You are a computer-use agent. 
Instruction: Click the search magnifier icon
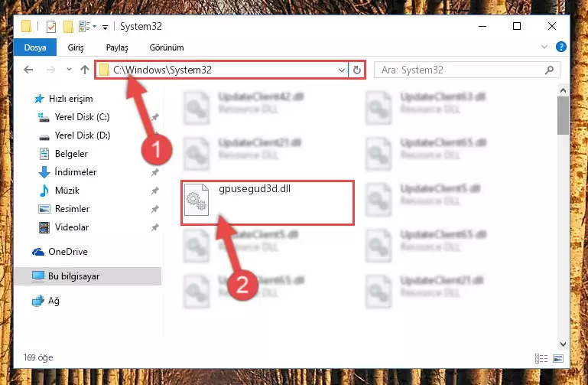tap(549, 70)
